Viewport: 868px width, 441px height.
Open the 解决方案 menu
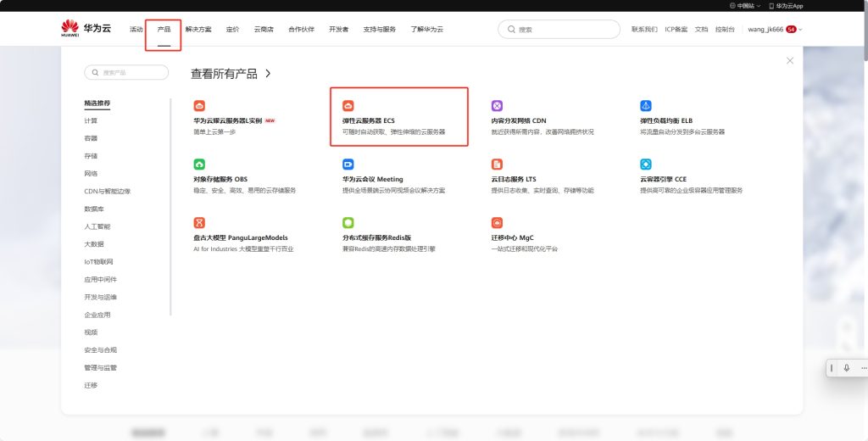coord(198,30)
